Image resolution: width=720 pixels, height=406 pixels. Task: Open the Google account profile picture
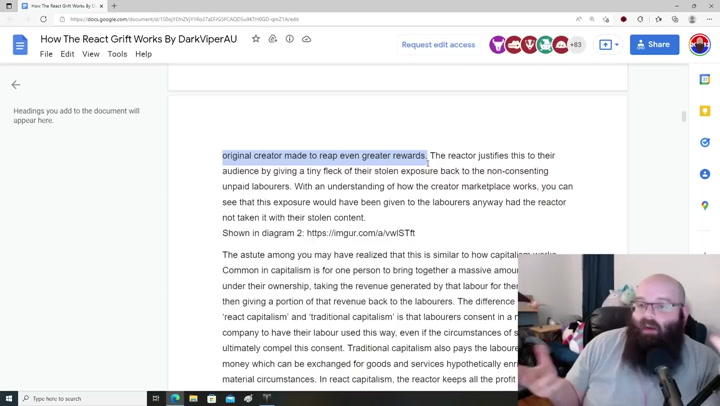click(699, 45)
